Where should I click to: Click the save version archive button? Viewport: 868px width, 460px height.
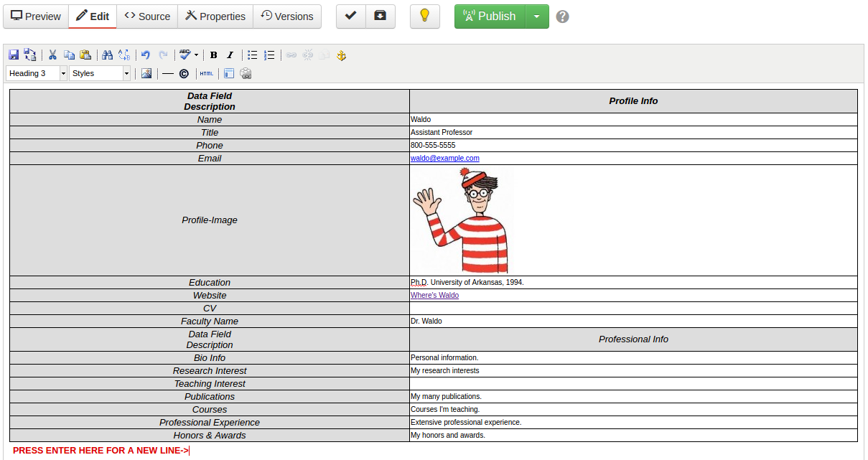pos(381,17)
